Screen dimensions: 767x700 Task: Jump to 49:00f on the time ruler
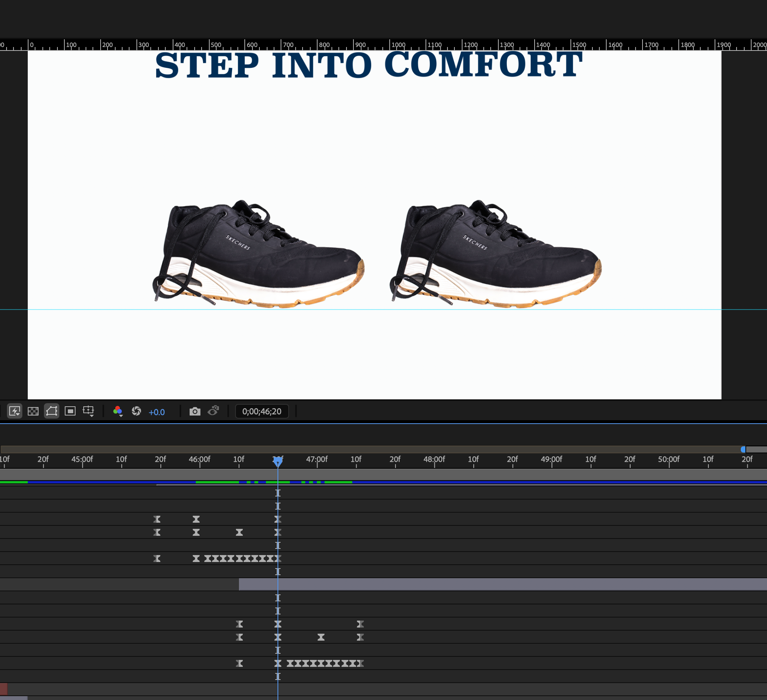coord(552,459)
